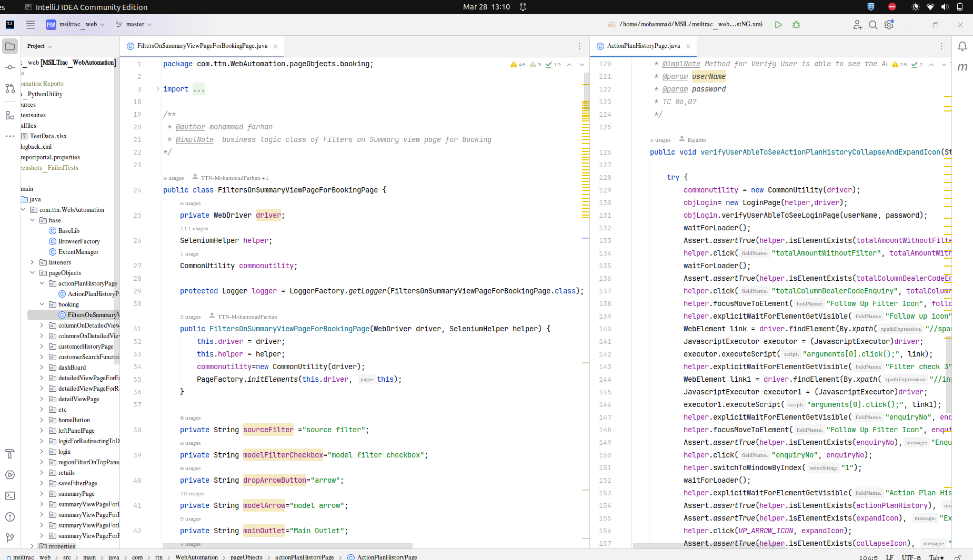Expand the dashBoard package

pos(42,368)
